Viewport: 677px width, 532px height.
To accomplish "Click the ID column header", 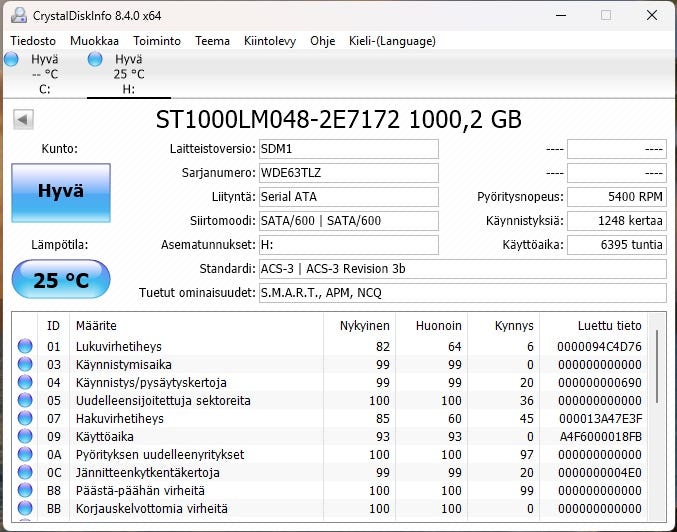I will pos(53,326).
